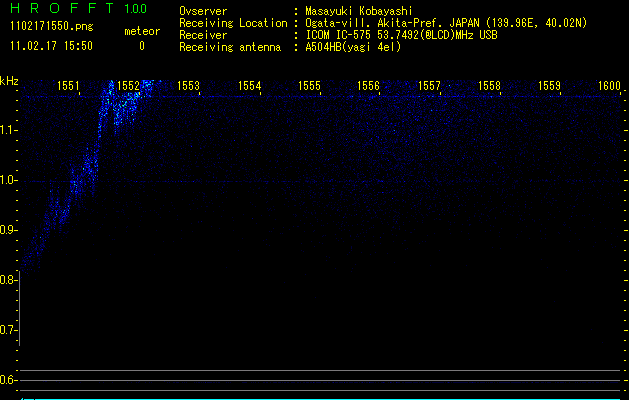629x400 pixels.
Task: Click the A504HB(yagi 4el) antenna text
Action: (353, 47)
